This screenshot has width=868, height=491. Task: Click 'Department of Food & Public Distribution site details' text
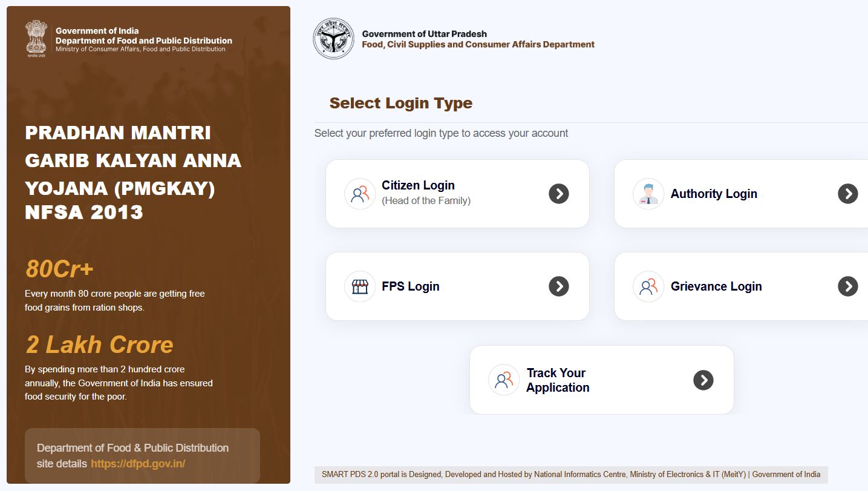pos(132,456)
